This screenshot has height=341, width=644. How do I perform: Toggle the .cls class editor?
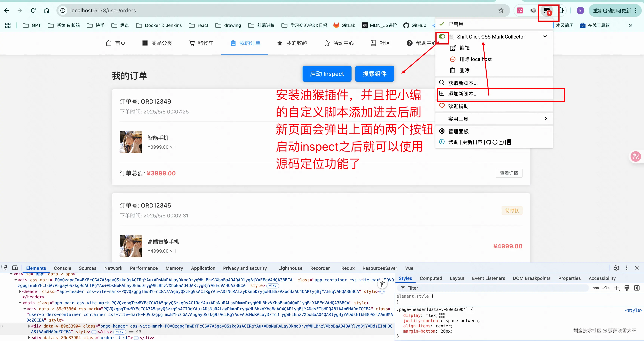[606, 288]
